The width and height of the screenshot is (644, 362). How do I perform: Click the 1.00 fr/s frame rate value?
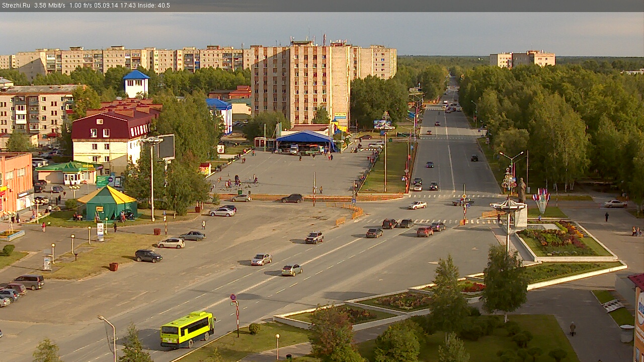point(82,6)
